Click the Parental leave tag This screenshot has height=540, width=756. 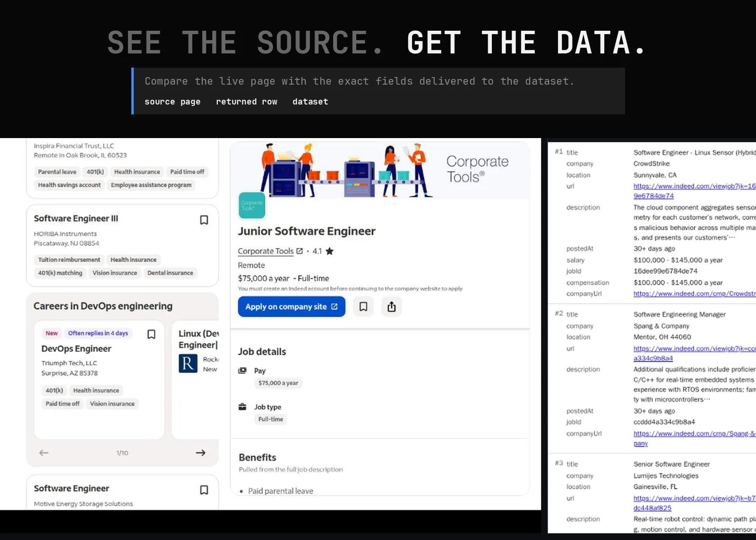[57, 172]
